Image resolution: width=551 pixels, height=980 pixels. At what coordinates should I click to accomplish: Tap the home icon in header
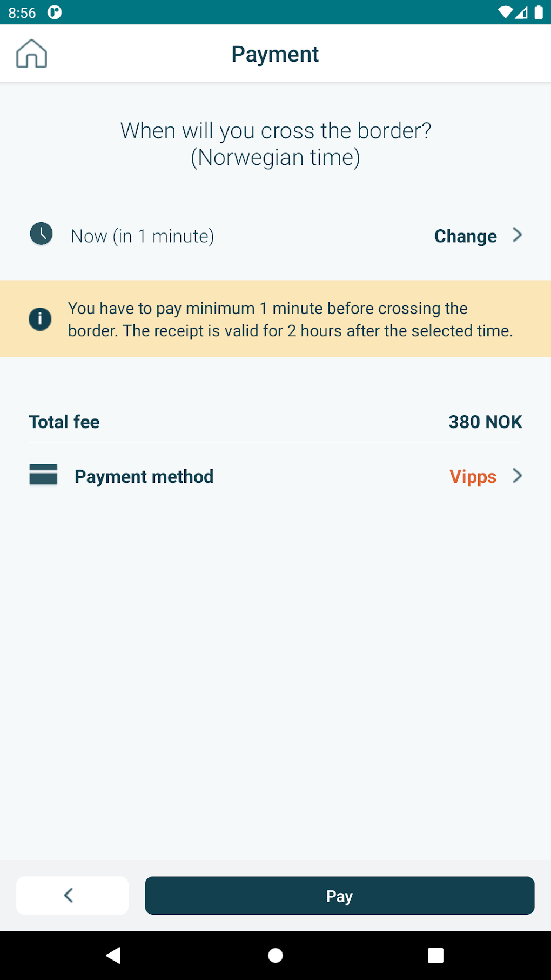pyautogui.click(x=32, y=54)
